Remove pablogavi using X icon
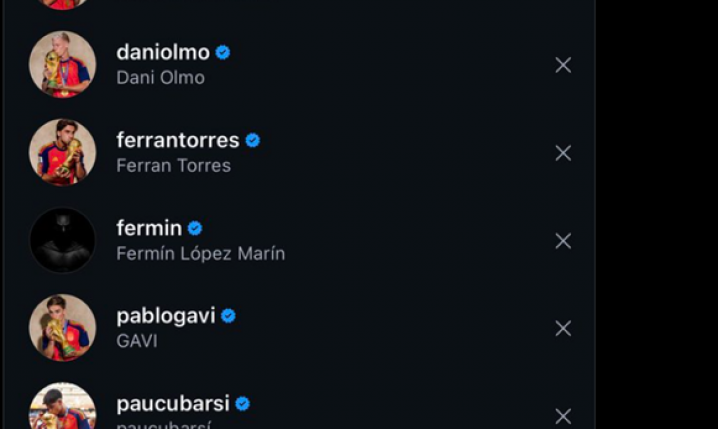 pyautogui.click(x=563, y=328)
